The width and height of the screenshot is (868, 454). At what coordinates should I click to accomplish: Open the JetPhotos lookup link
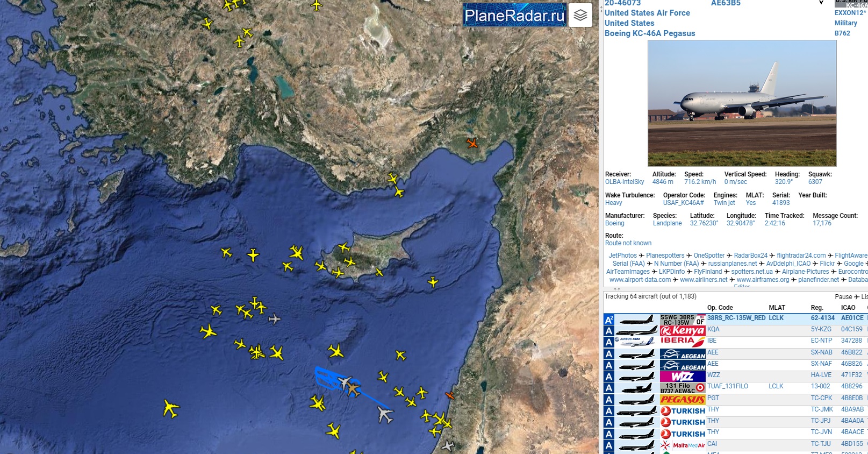click(622, 256)
